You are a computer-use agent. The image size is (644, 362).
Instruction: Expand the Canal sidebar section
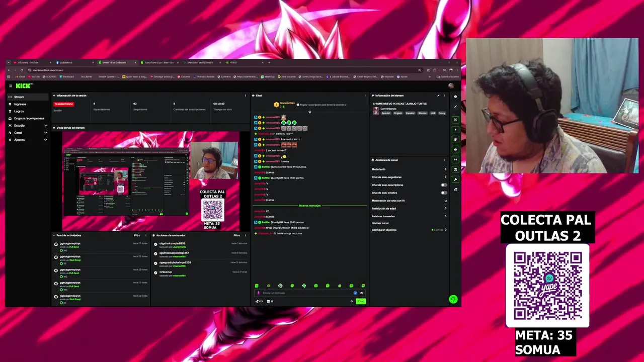point(28,133)
